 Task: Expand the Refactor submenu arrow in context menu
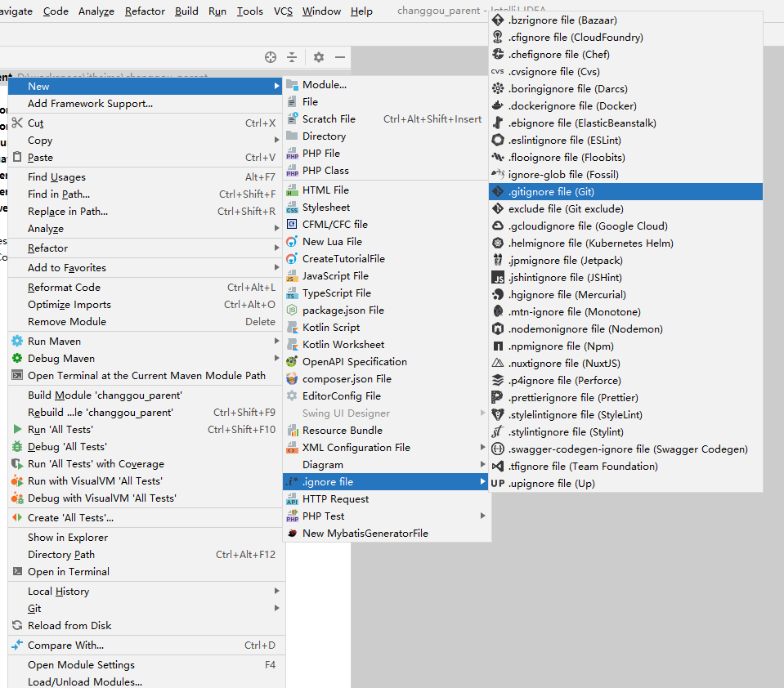point(276,248)
